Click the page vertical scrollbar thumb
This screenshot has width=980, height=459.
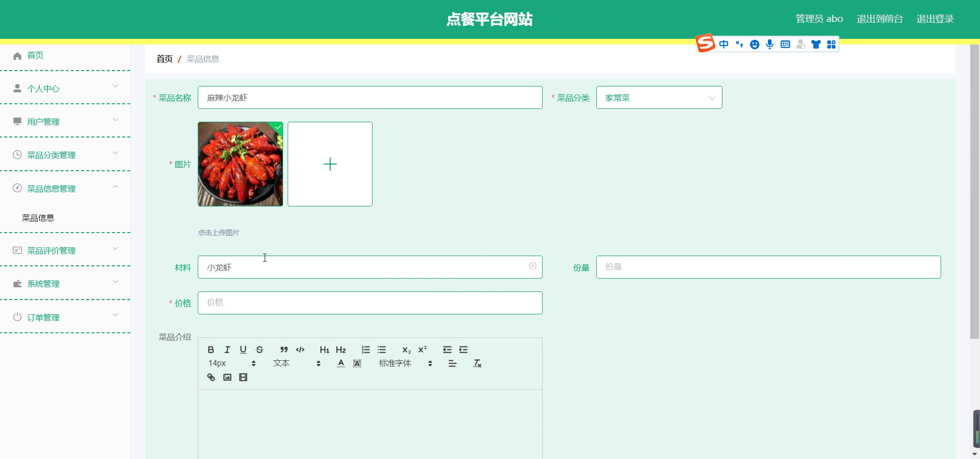pyautogui.click(x=975, y=191)
